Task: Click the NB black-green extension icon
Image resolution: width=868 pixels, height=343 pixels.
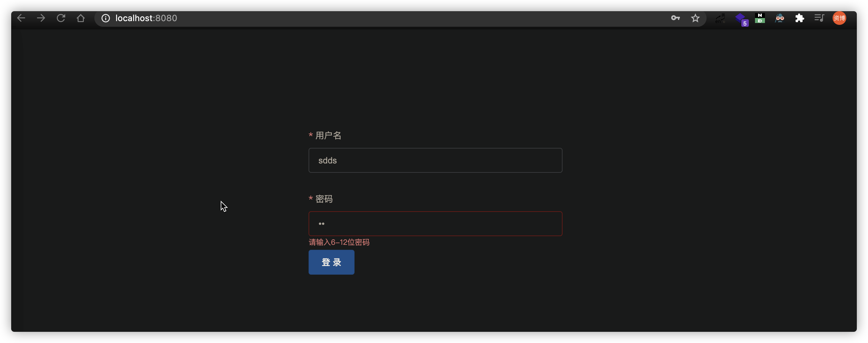Action: pyautogui.click(x=760, y=18)
